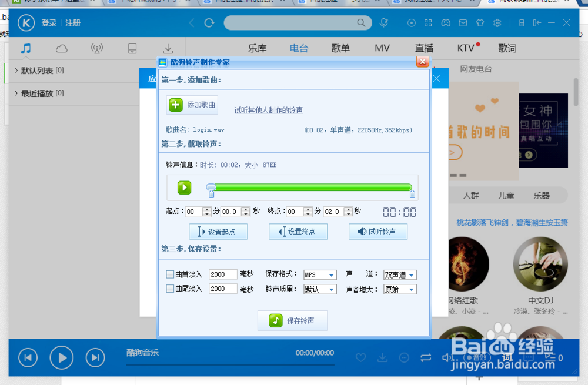The image size is (588, 385).
Task: Click the 设置起点 button
Action: point(218,232)
